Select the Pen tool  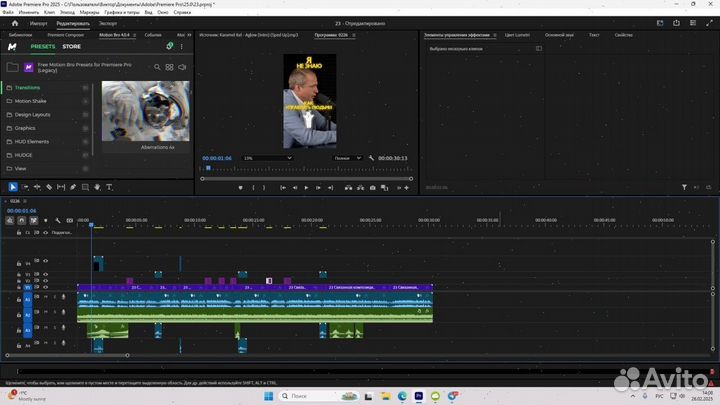[73, 187]
